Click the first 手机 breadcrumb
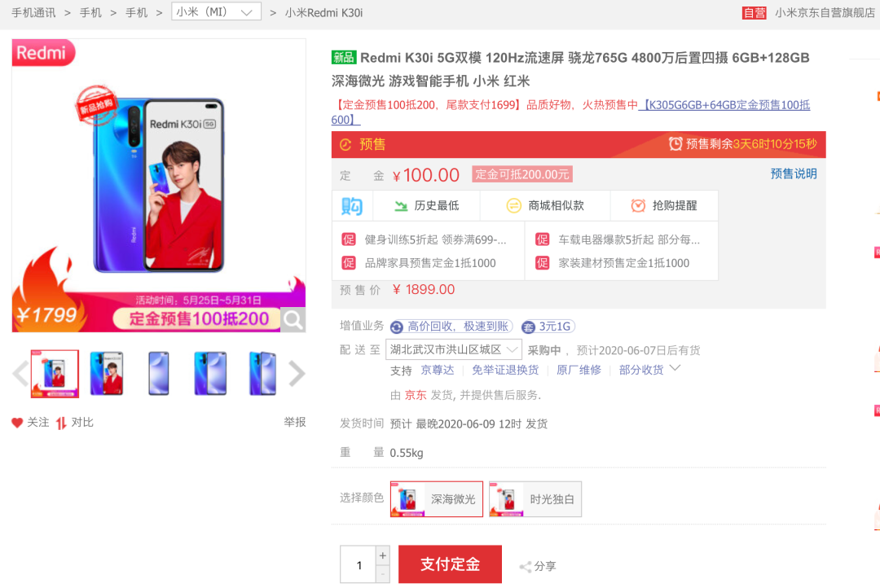 coord(90,12)
